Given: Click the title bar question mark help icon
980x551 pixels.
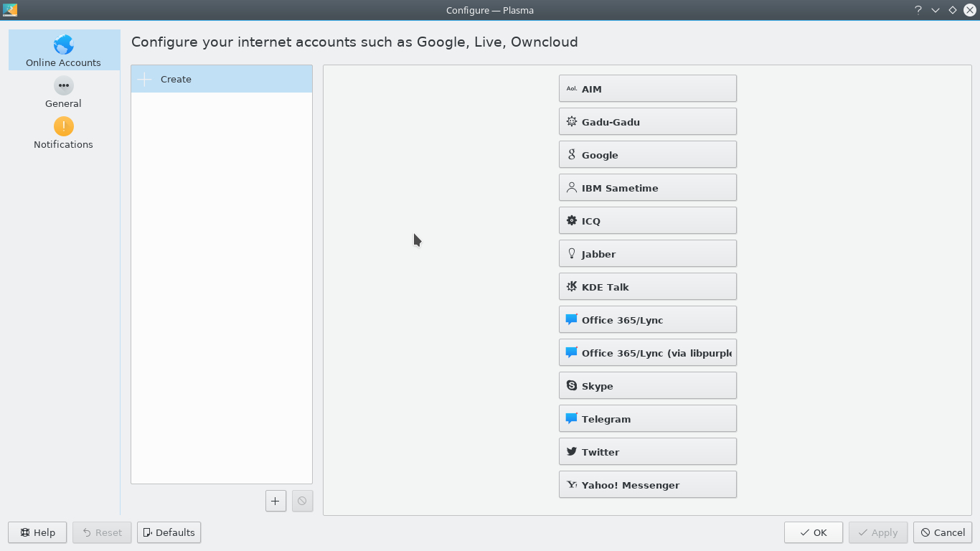Looking at the screenshot, I should click(x=918, y=10).
